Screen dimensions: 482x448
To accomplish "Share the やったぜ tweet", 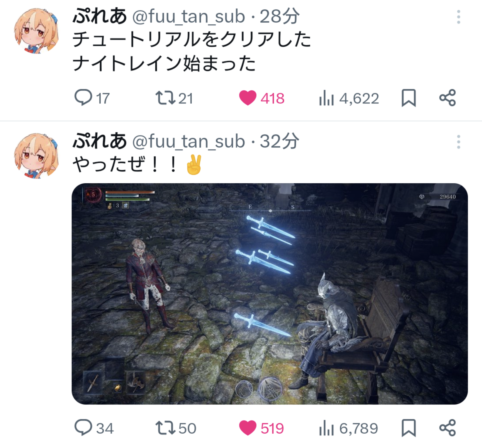I will [447, 428].
